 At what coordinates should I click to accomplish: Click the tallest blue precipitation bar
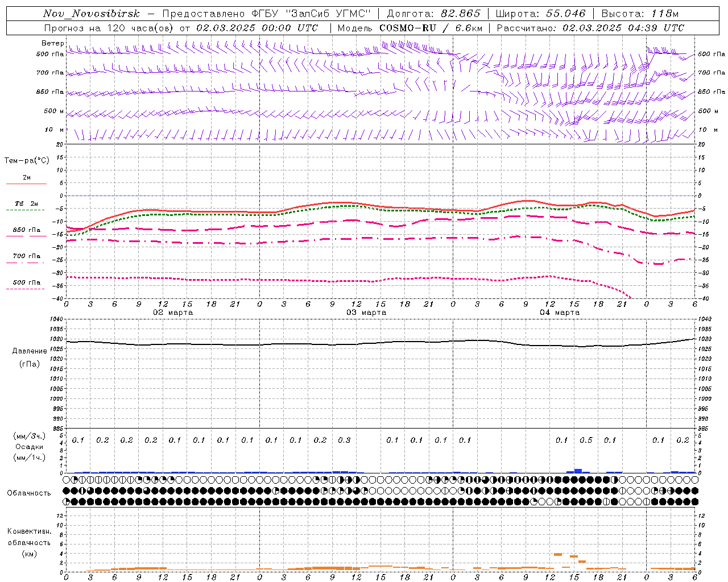[x=578, y=471]
